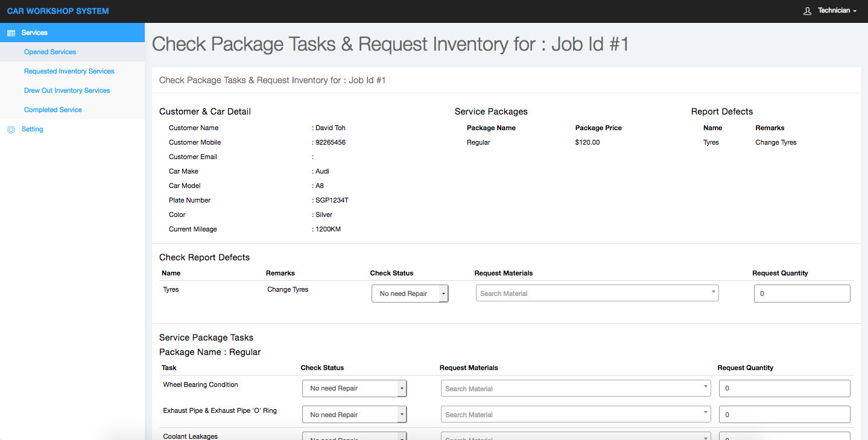Go to Opened Services
The height and width of the screenshot is (440, 868).
click(50, 52)
